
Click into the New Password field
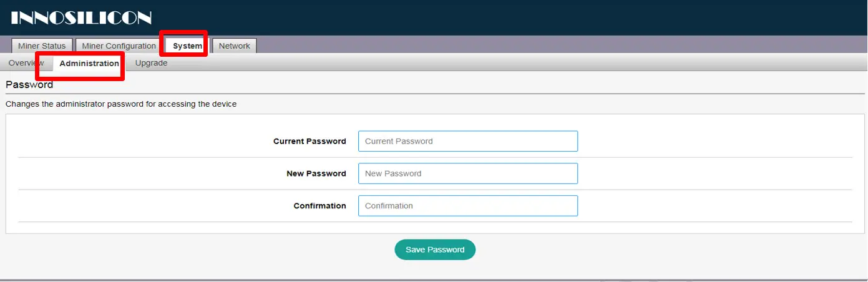click(467, 173)
